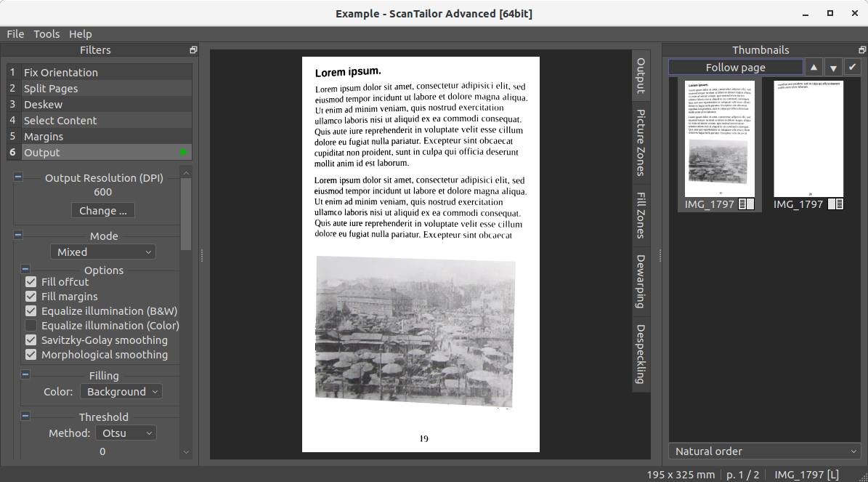Switch to the Dewarping tab
The image size is (868, 482).
click(641, 281)
